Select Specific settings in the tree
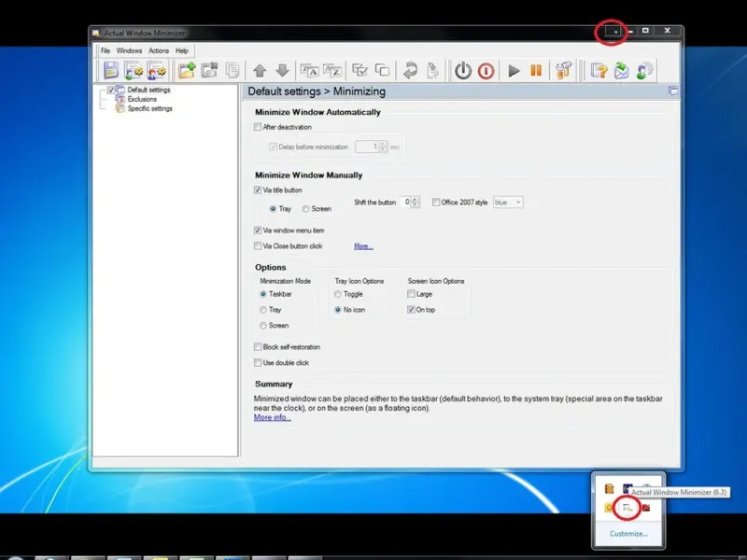747x560 pixels. point(150,108)
